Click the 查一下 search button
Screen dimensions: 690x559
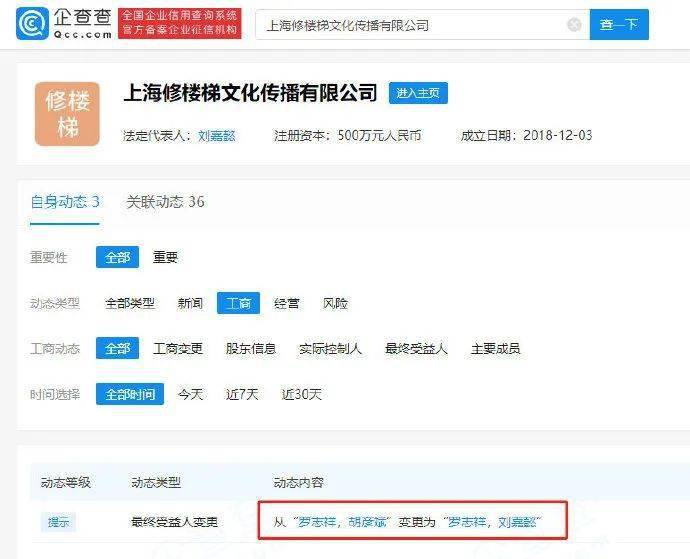click(x=619, y=24)
